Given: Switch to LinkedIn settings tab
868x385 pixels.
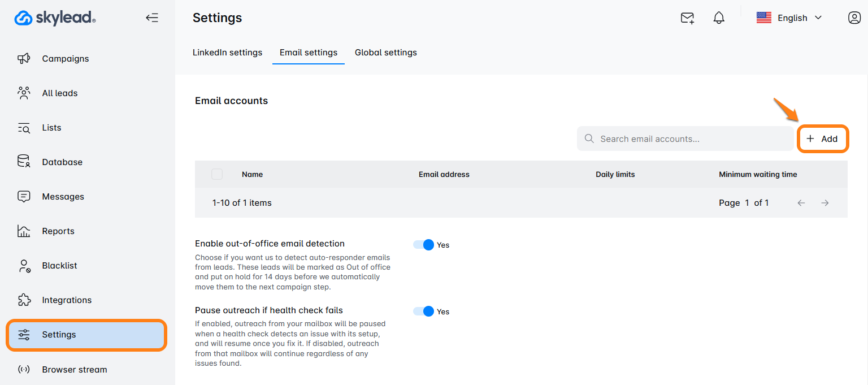Looking at the screenshot, I should point(227,53).
